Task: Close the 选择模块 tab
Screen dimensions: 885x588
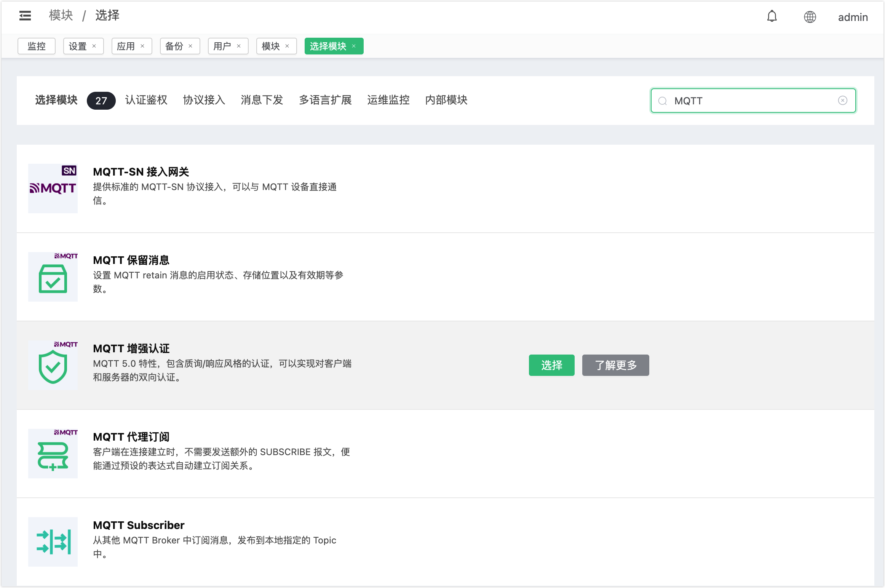Action: [x=354, y=46]
